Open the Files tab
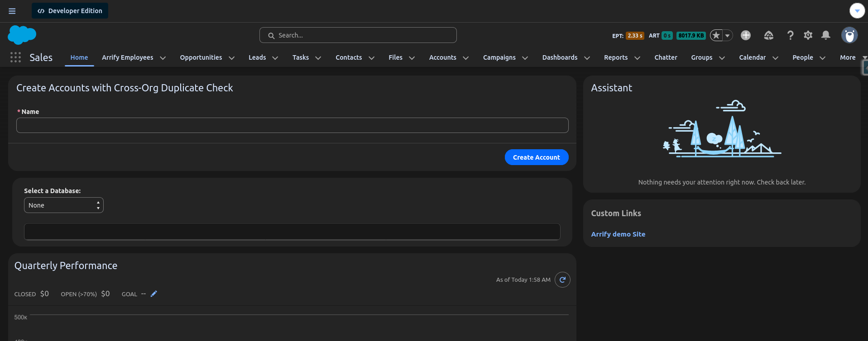 point(395,57)
